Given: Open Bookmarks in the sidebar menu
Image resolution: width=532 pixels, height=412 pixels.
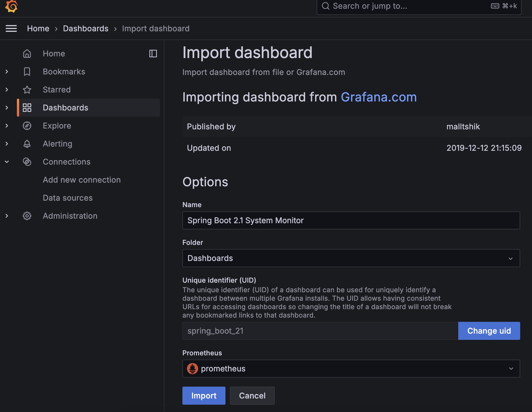Looking at the screenshot, I should coord(64,72).
